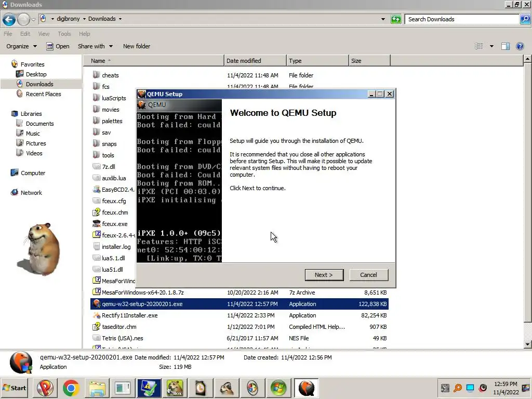Open the Box dog taskbar icon

(x=175, y=388)
